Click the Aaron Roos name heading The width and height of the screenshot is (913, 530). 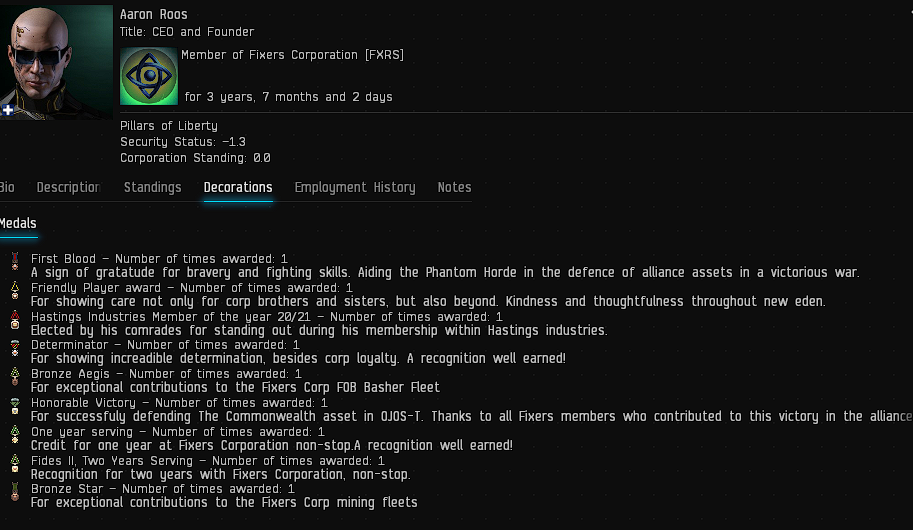click(x=154, y=15)
